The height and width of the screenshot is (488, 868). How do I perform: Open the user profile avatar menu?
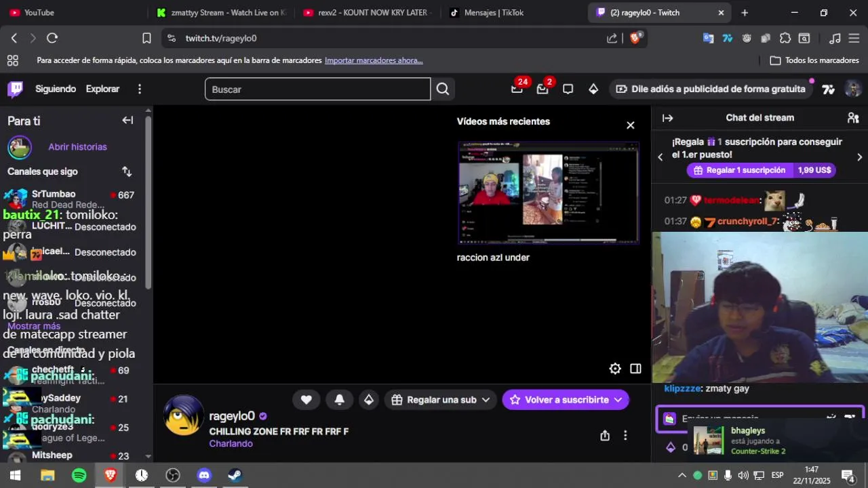click(x=853, y=89)
